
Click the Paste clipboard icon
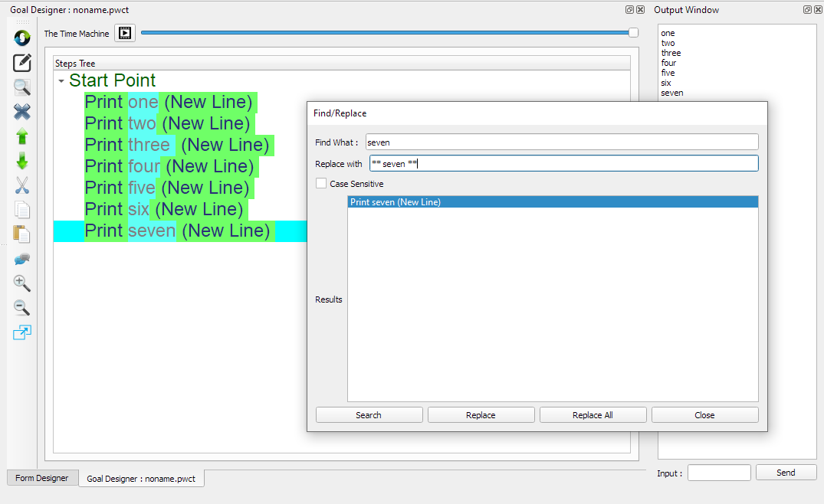pos(22,234)
